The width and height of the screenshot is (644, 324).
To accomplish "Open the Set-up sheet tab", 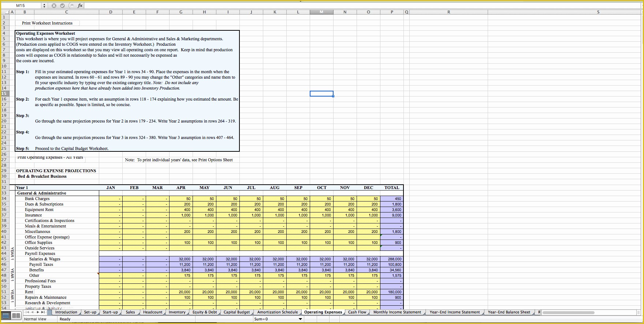I will click(90, 312).
